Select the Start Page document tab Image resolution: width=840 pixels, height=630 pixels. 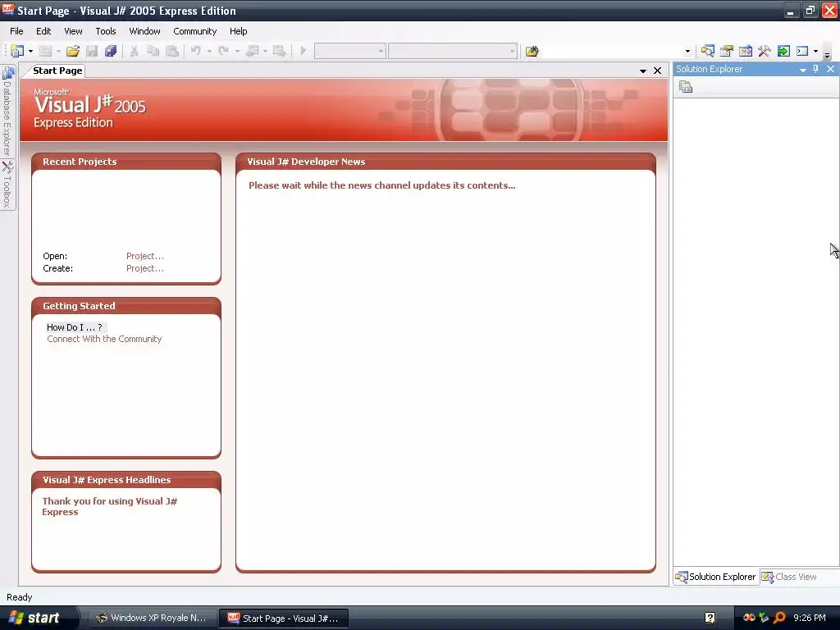point(57,71)
